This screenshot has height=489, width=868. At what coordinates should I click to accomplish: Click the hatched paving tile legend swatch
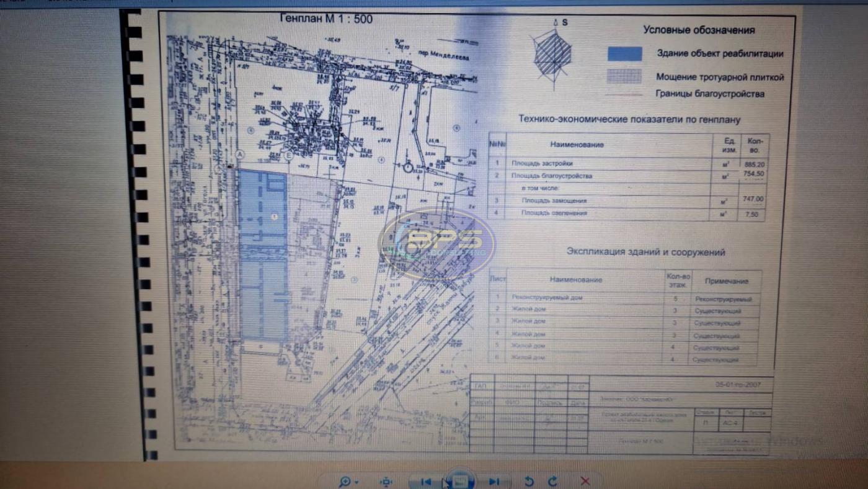pos(624,76)
